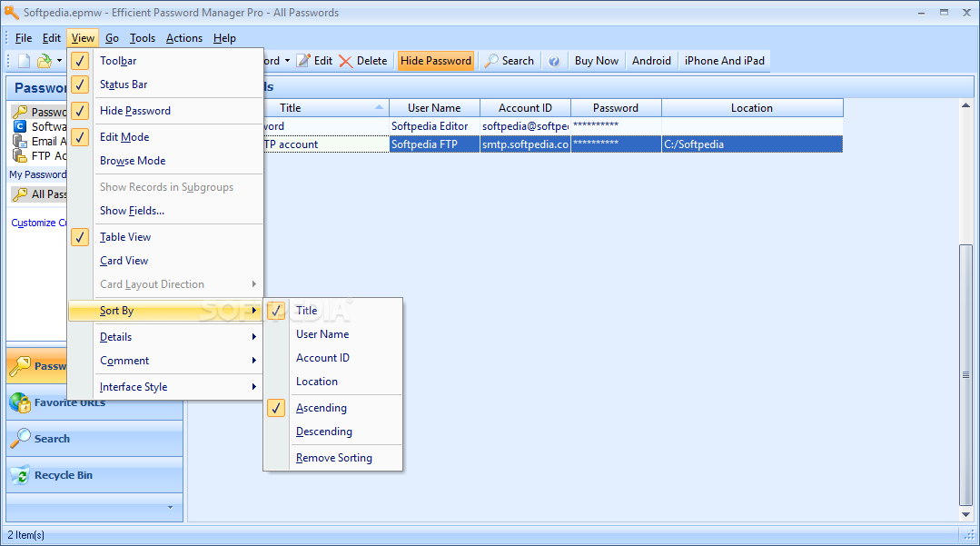Click the blue help question mark icon

pyautogui.click(x=554, y=61)
